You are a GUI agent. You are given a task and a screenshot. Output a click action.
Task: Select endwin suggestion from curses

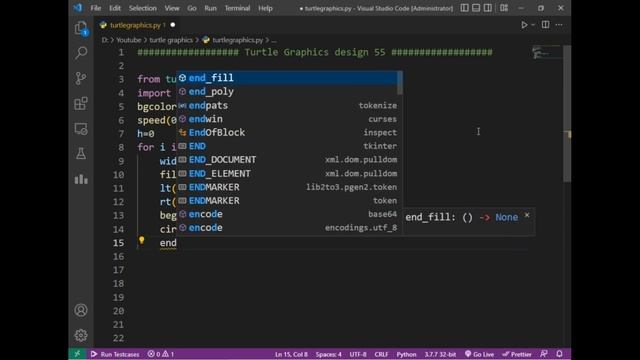click(x=287, y=119)
